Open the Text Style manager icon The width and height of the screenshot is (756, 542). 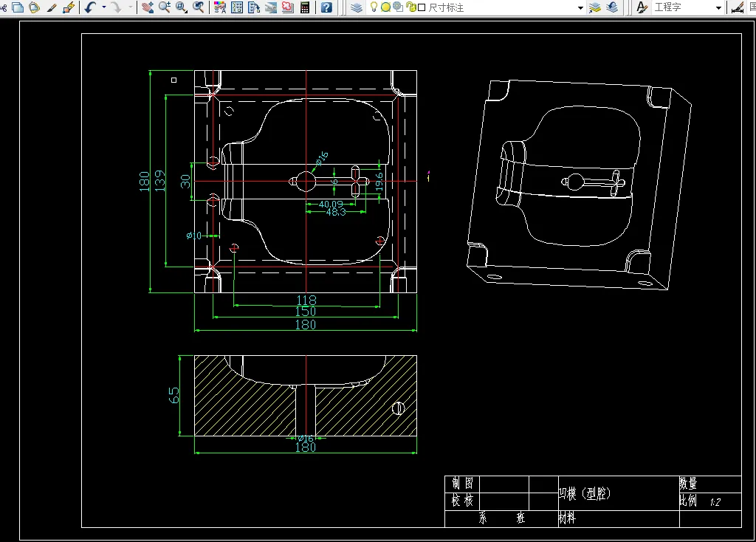point(642,7)
